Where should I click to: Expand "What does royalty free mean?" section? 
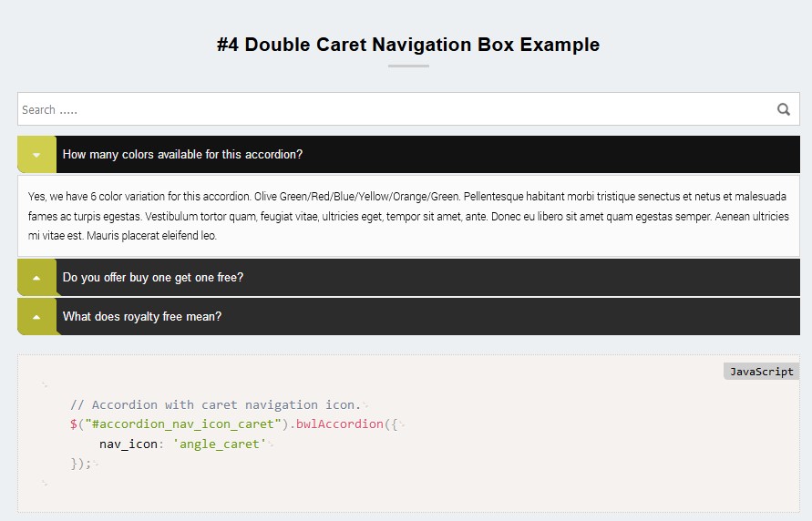tap(142, 317)
